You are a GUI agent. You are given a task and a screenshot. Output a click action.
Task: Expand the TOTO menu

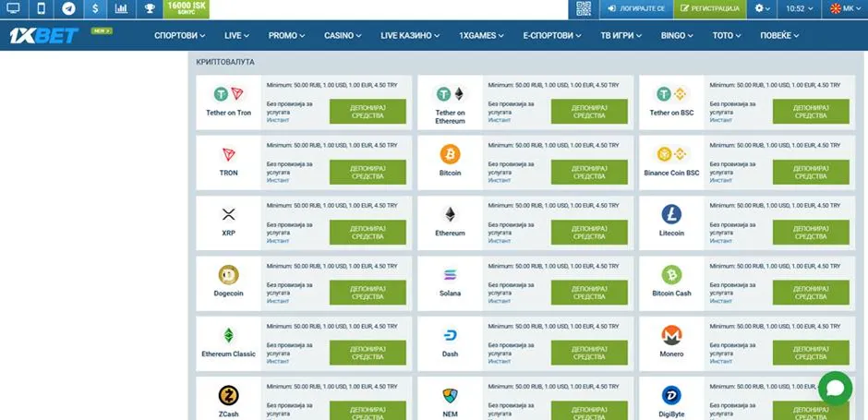click(x=727, y=35)
